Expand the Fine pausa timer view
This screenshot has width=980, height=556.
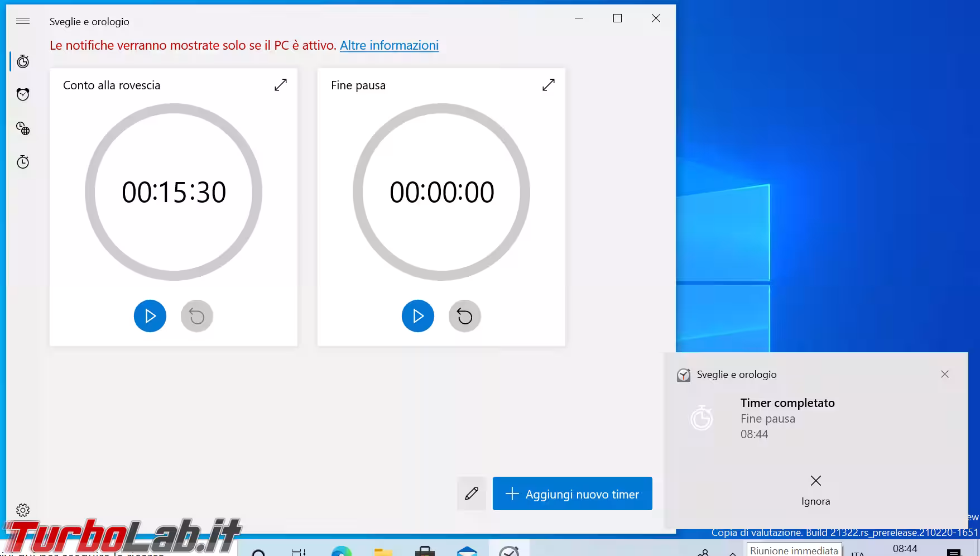(x=549, y=85)
